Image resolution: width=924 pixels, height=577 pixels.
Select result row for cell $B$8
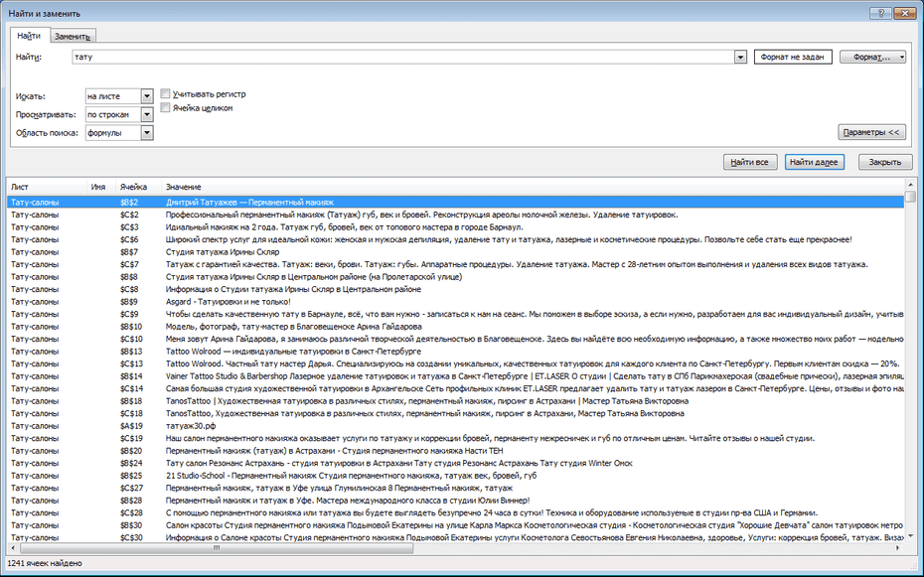[x=455, y=277]
